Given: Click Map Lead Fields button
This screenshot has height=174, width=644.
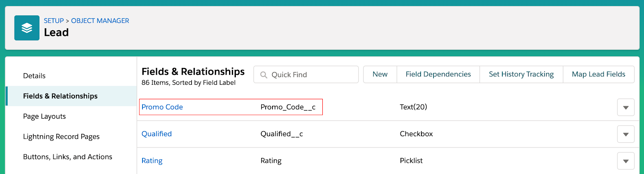Looking at the screenshot, I should pyautogui.click(x=598, y=74).
